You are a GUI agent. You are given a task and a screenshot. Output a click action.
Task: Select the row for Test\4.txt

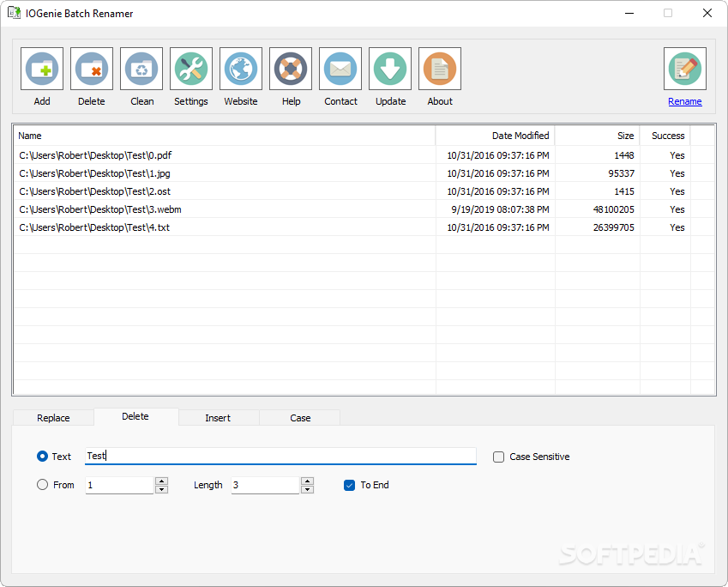click(x=364, y=227)
